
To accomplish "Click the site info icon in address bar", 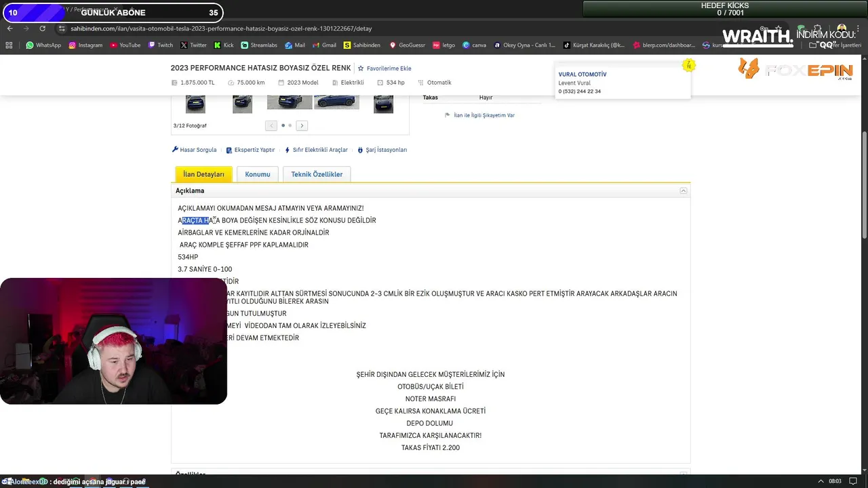I will [x=62, y=28].
